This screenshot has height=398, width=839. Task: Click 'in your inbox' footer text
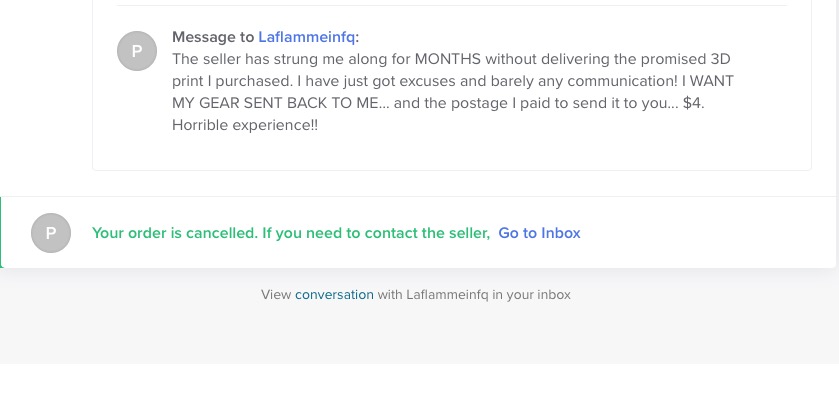[x=531, y=295]
